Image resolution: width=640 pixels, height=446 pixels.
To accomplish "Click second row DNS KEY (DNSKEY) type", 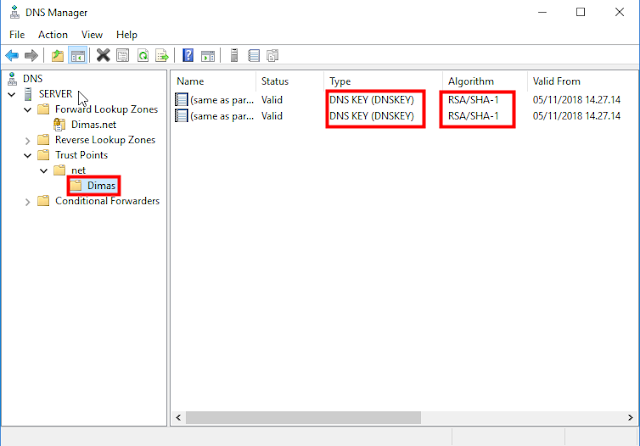I will (371, 116).
